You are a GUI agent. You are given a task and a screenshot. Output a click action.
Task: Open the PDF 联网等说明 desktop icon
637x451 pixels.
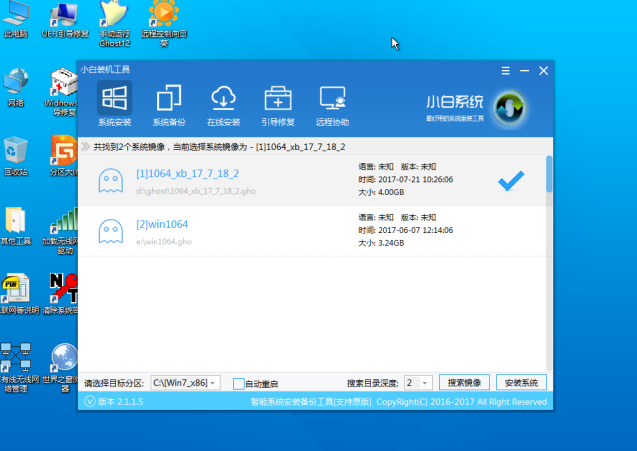click(x=20, y=294)
